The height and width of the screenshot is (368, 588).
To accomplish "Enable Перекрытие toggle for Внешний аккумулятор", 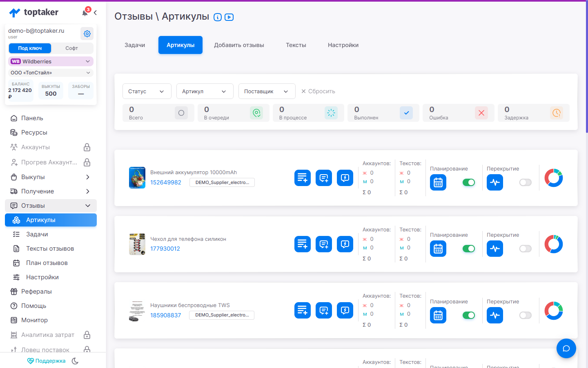I will pos(526,182).
